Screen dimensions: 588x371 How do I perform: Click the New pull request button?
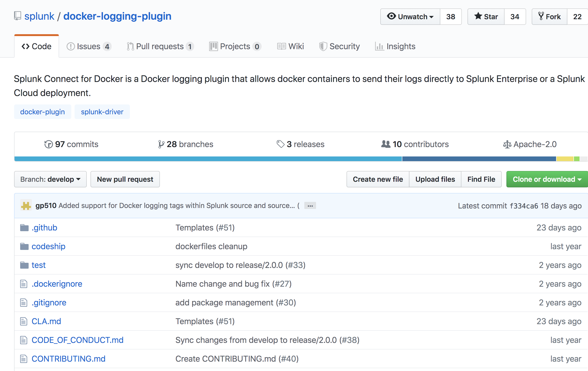(125, 179)
